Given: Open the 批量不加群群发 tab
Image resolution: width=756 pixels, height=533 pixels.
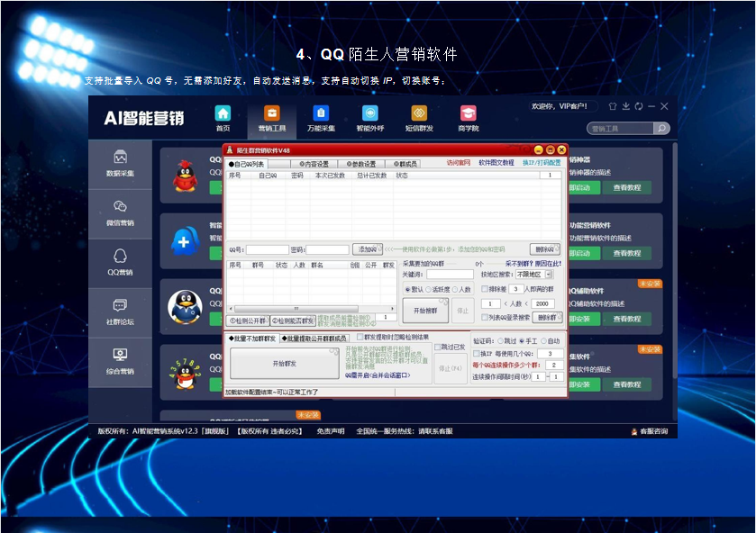Looking at the screenshot, I should pos(252,339).
